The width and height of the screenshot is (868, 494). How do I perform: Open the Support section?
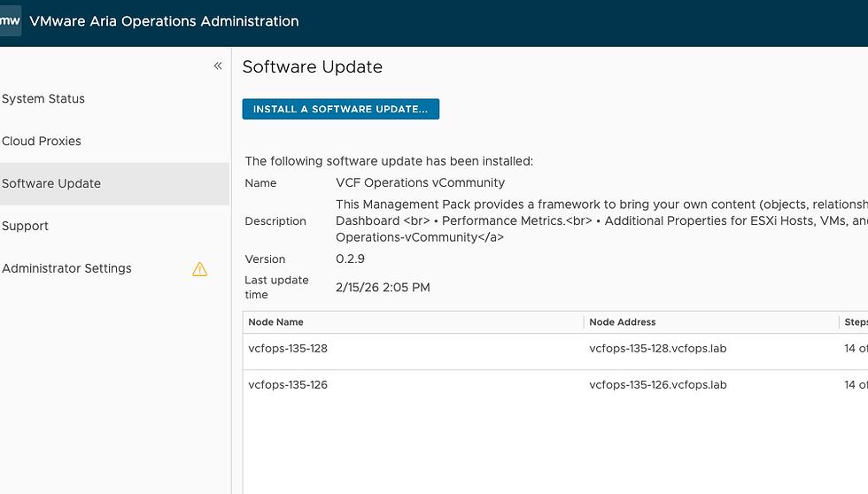(26, 227)
